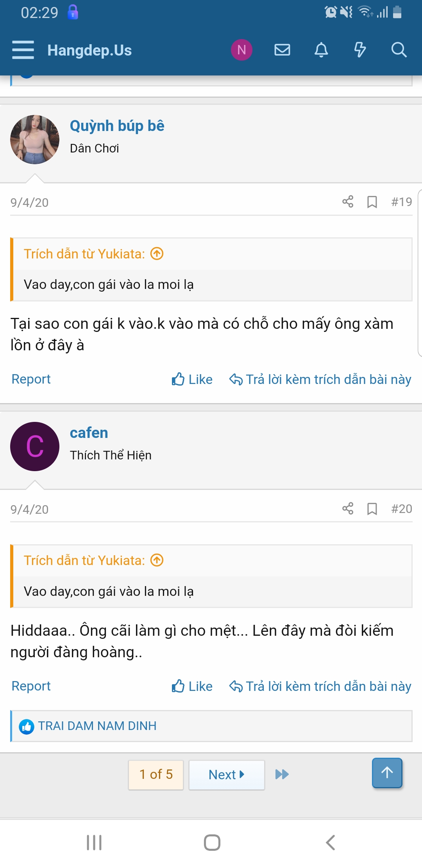Like the Quỳnh búp bê post
The height and width of the screenshot is (868, 422).
pyautogui.click(x=192, y=379)
